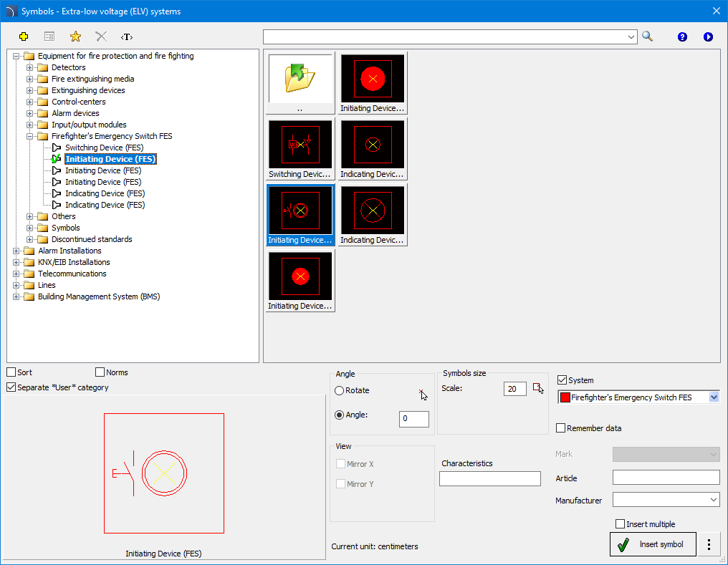The width and height of the screenshot is (728, 565).
Task: Click the yellow star favorites icon
Action: pyautogui.click(x=75, y=37)
